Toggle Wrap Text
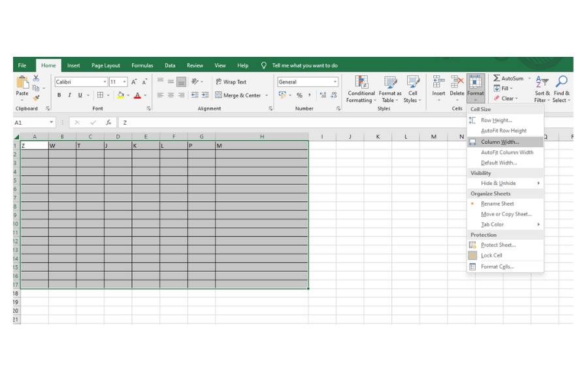Screen dimensions: 588x392 [231, 82]
